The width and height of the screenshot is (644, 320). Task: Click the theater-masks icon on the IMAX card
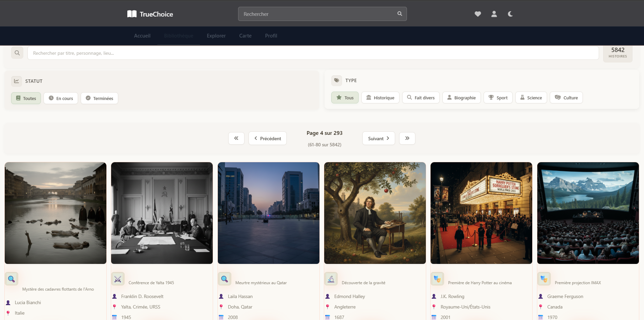coord(544,279)
